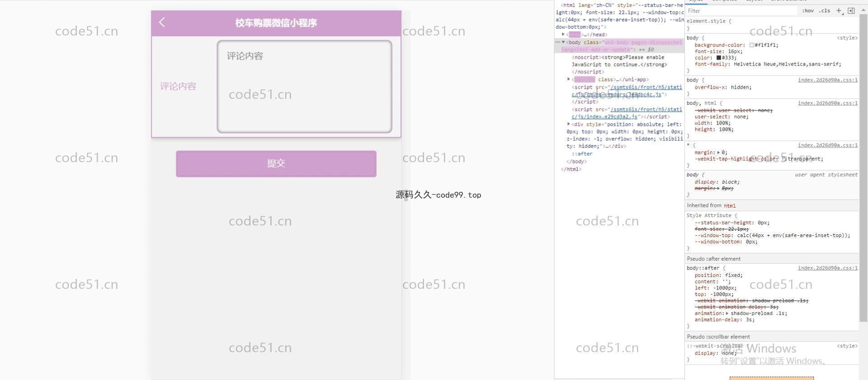
Task: Open color #333 swatch picker
Action: 718,58
